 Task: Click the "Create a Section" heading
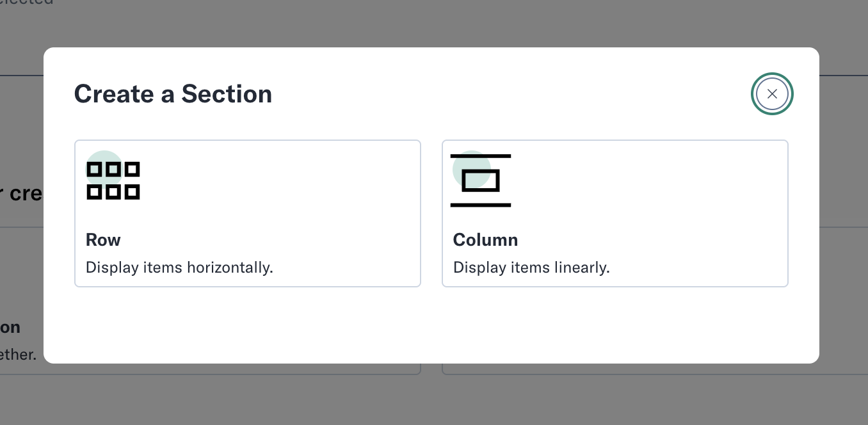[x=173, y=94]
